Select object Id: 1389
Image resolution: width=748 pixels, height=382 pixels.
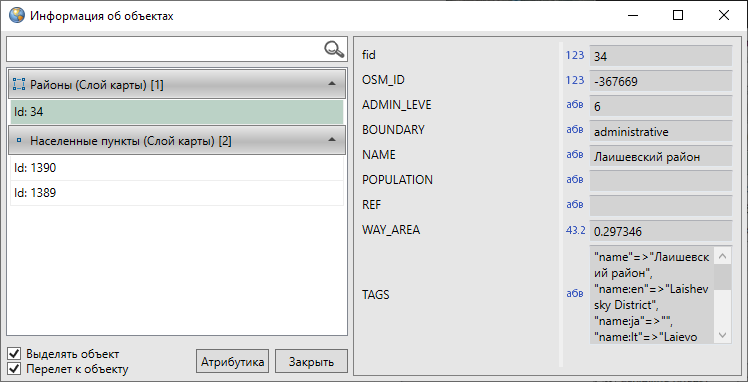tap(177, 193)
